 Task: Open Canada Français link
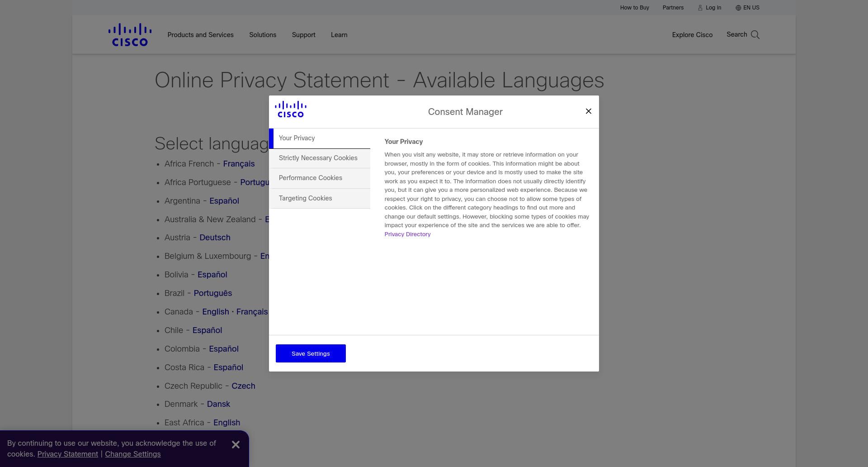(252, 312)
